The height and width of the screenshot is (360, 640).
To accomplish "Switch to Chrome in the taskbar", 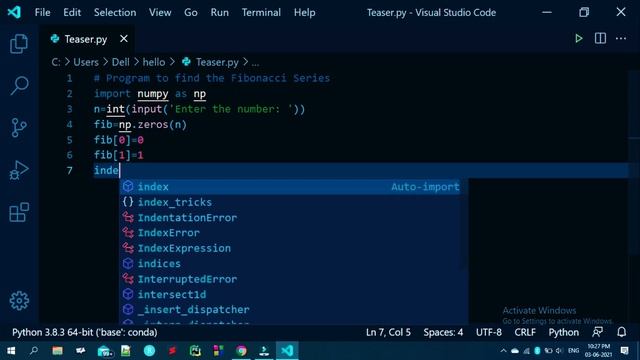I will point(241,351).
